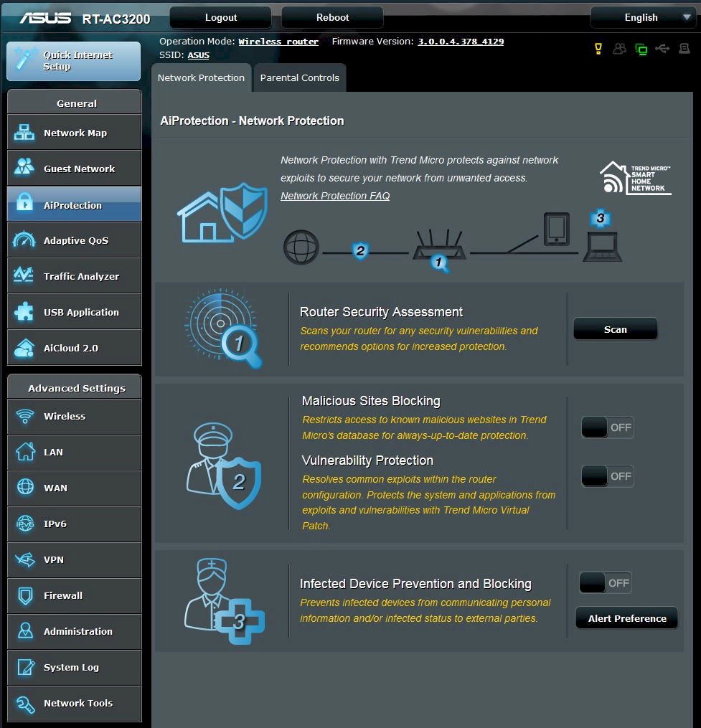Click the ASUS logo in header

pos(45,18)
